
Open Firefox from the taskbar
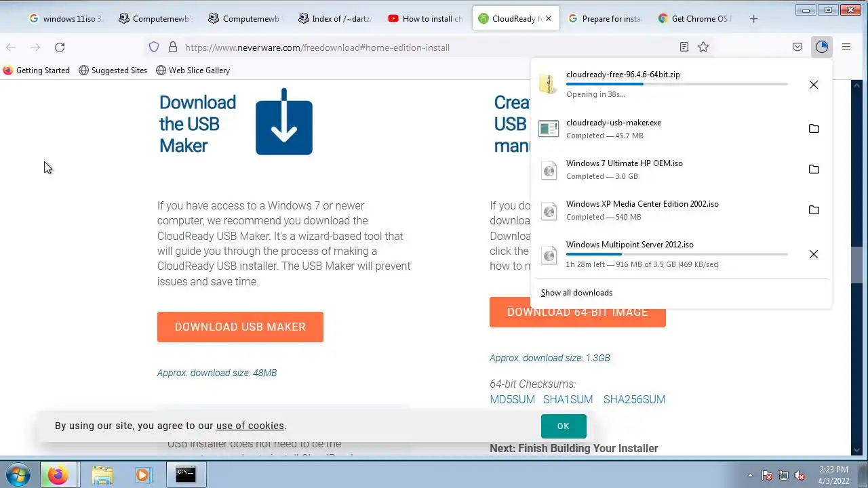(58, 474)
